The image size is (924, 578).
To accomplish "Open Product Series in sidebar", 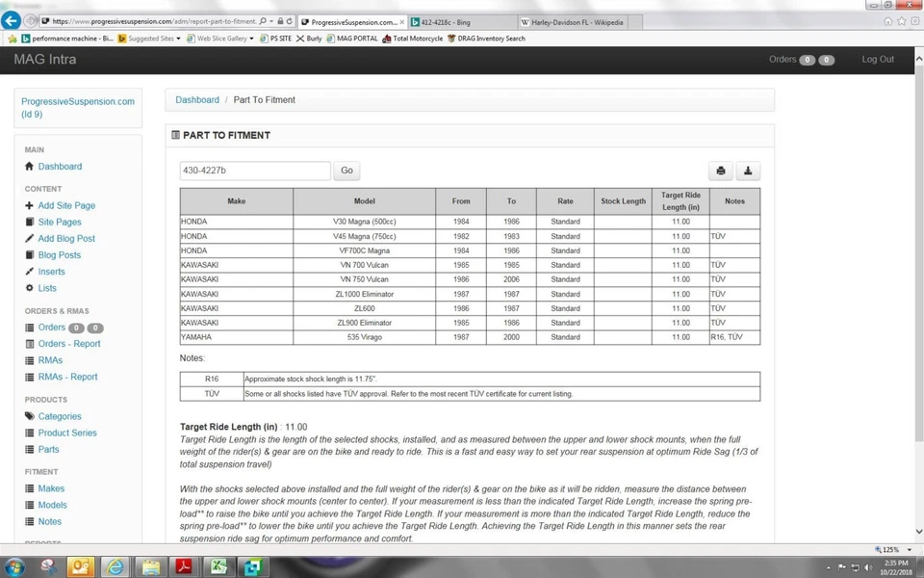I will [x=67, y=433].
